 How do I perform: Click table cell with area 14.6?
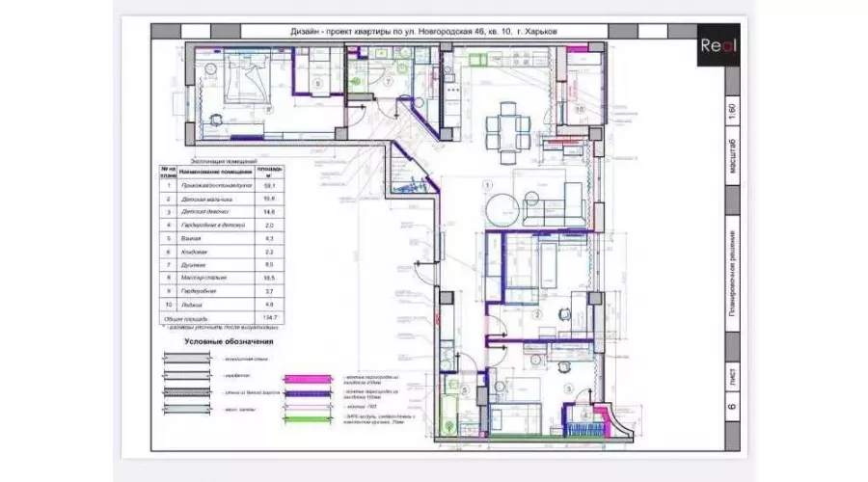click(270, 212)
